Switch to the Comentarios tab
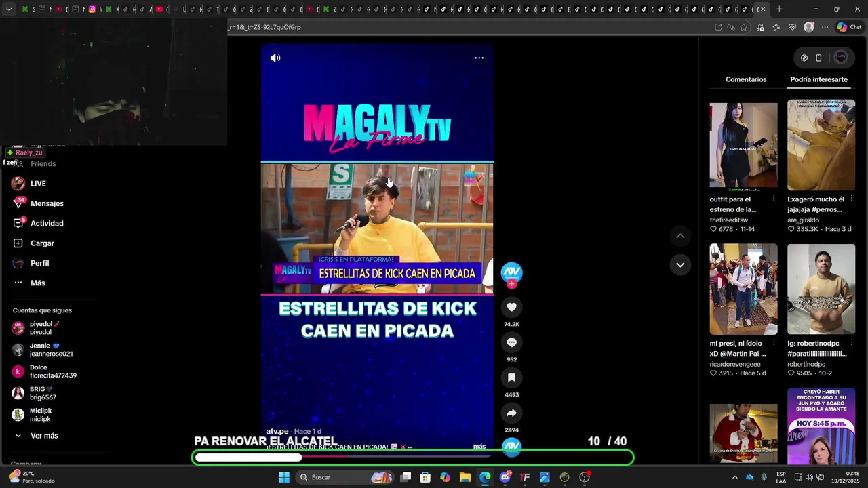 click(746, 79)
